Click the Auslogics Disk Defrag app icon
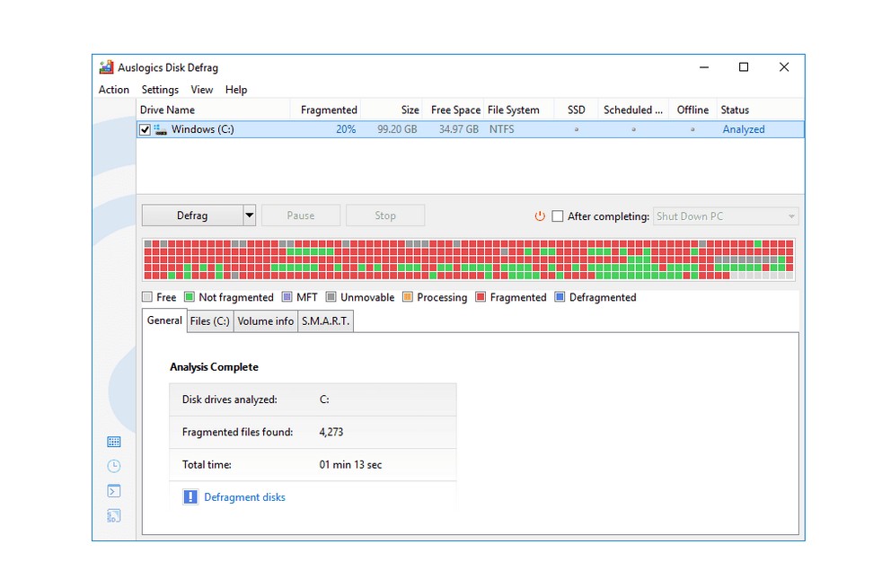 106,67
